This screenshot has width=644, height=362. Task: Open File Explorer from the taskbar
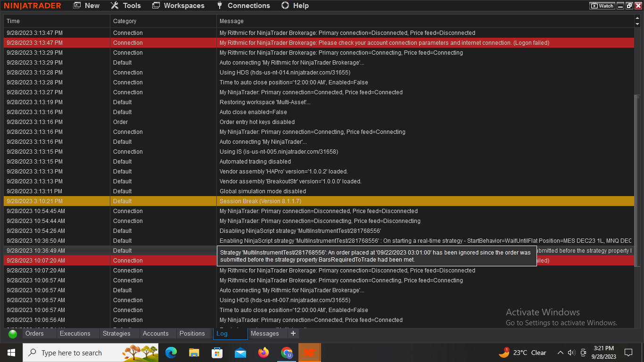[x=194, y=353]
